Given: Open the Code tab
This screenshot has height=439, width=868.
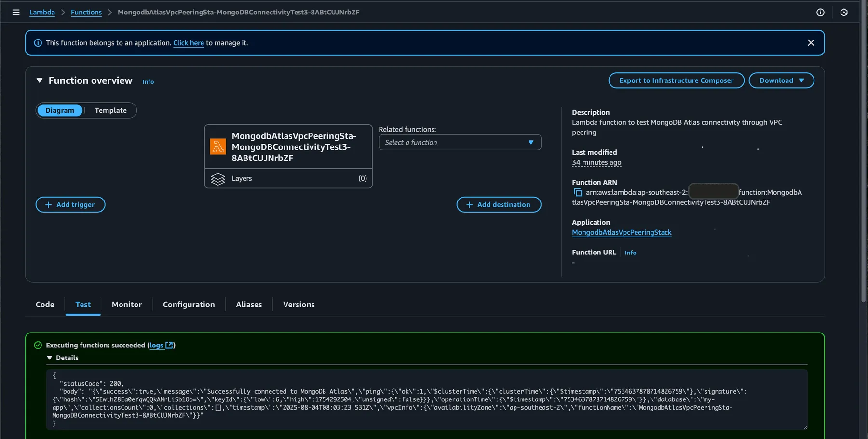Looking at the screenshot, I should [45, 305].
